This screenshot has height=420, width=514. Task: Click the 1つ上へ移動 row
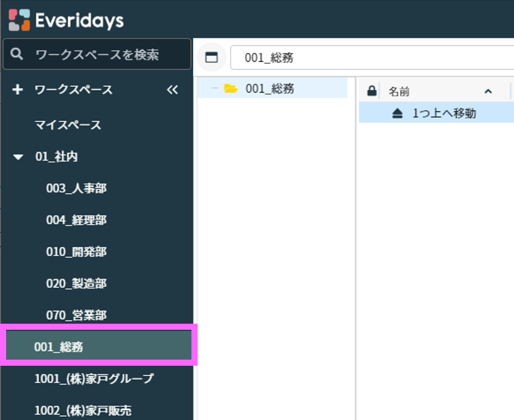click(444, 113)
